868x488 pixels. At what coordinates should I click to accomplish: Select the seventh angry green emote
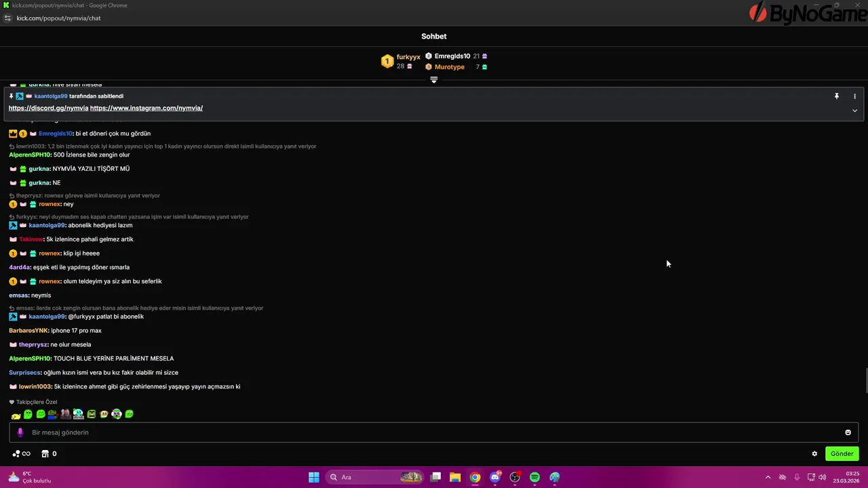[x=91, y=414]
